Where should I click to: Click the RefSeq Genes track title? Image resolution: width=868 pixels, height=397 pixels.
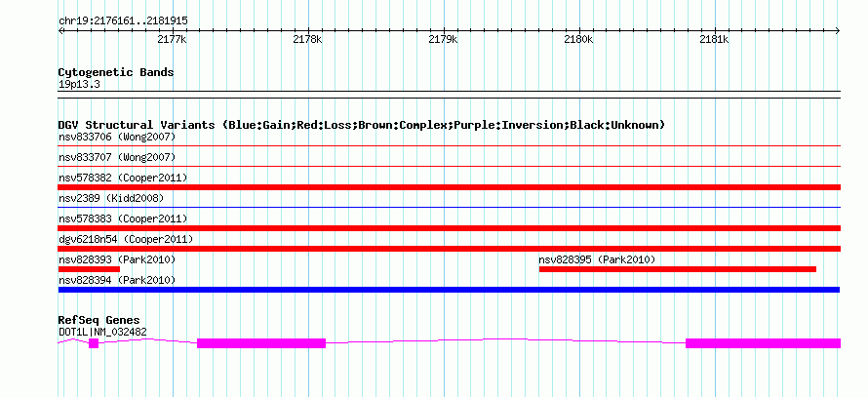tap(99, 321)
